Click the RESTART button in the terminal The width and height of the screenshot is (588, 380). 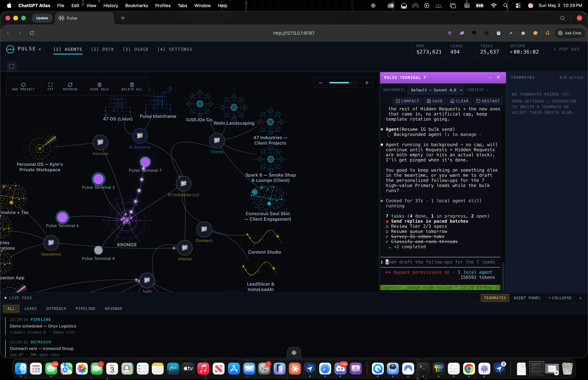(488, 101)
